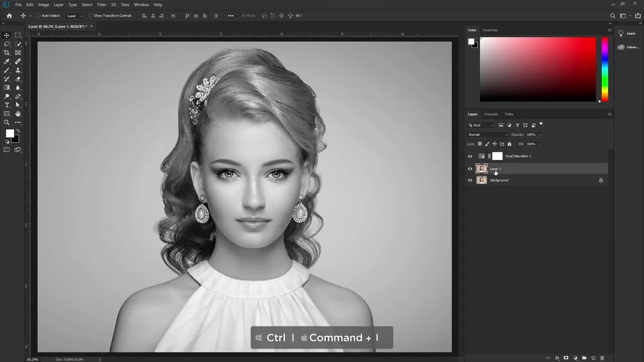Viewport: 644px width, 362px height.
Task: Select the Frame tool
Action: tap(18, 52)
